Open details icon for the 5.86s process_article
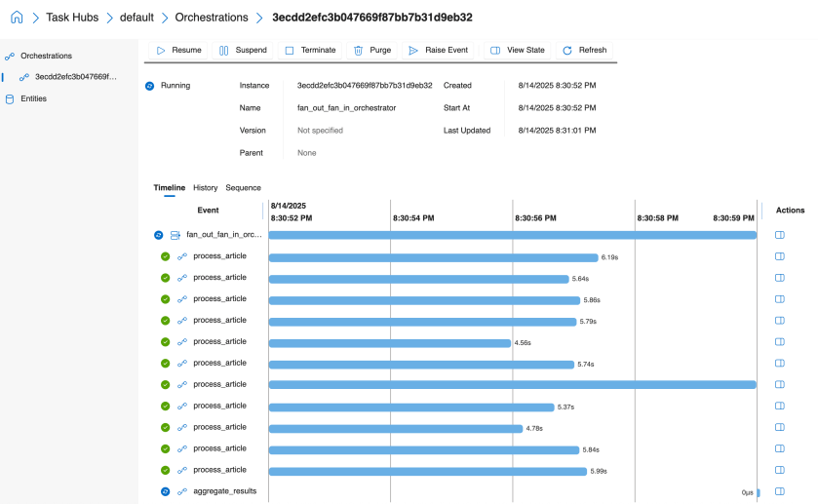Screen dimensions: 818x504 coord(779,299)
